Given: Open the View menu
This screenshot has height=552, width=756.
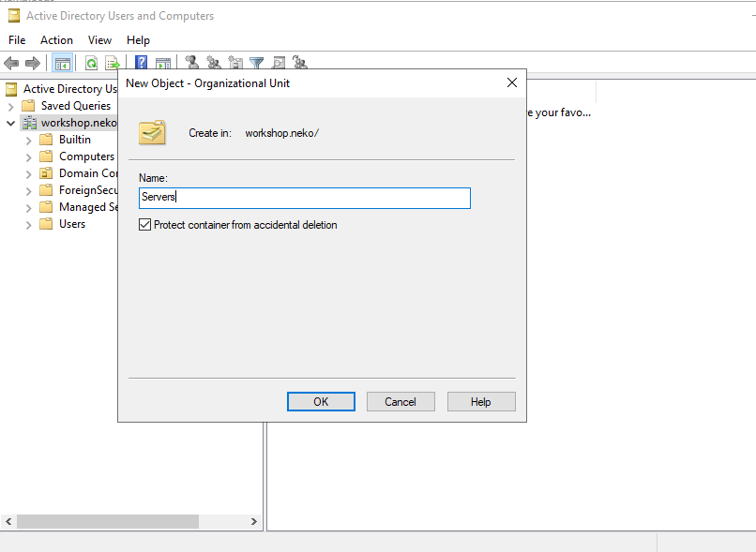Looking at the screenshot, I should click(x=99, y=40).
